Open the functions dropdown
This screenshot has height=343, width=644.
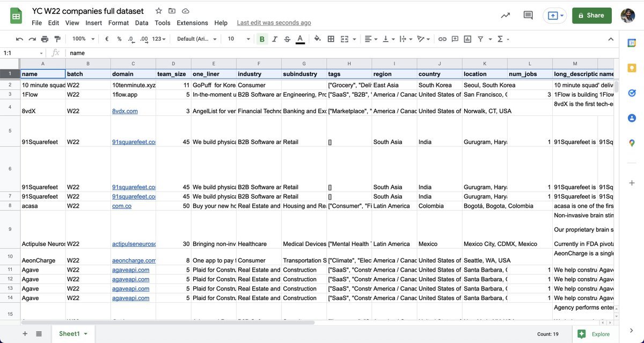(503, 39)
